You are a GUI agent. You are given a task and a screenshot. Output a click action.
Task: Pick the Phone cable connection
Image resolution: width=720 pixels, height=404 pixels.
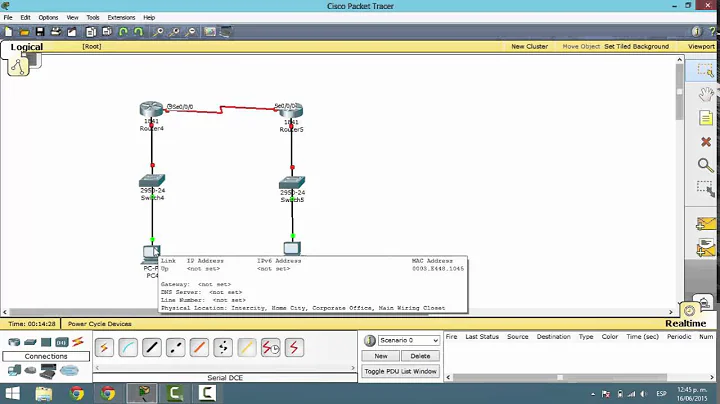tap(223, 348)
